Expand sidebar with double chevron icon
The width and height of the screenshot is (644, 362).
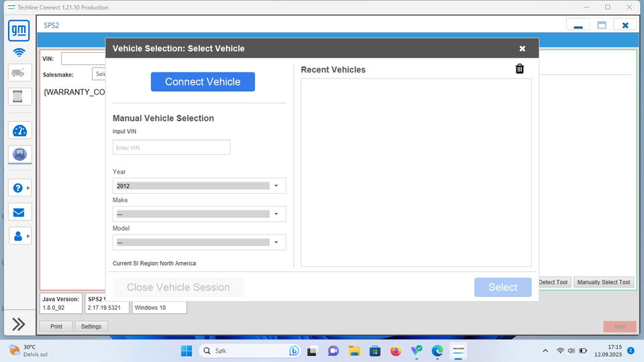click(19, 324)
